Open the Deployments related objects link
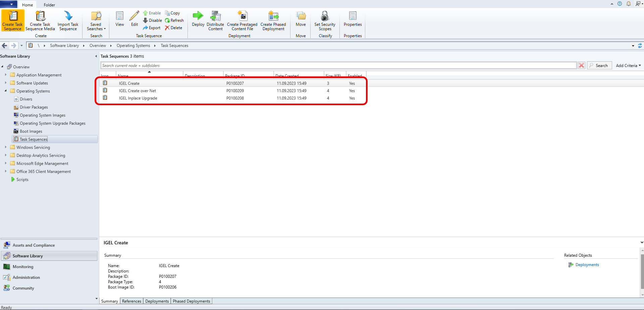The image size is (644, 310). [x=587, y=265]
